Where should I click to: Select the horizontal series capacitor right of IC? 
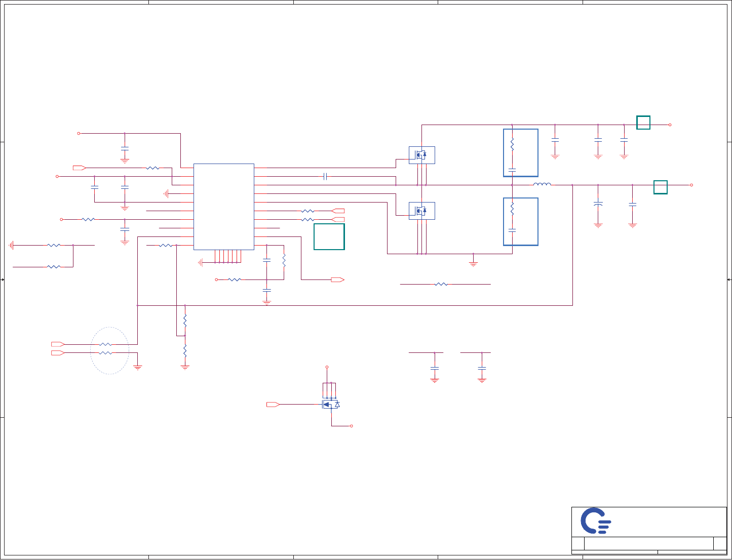tap(326, 176)
